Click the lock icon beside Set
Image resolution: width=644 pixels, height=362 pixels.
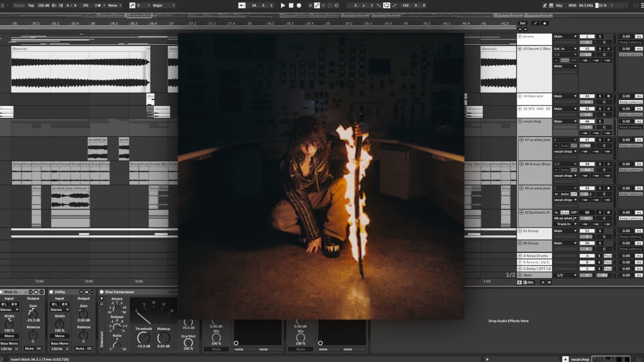point(544,23)
